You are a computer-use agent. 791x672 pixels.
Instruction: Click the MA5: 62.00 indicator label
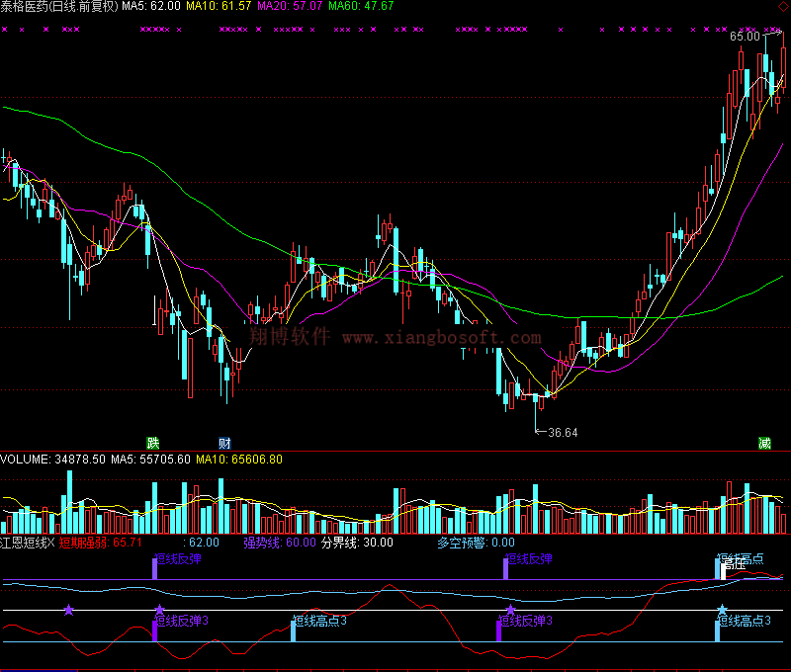pyautogui.click(x=151, y=6)
